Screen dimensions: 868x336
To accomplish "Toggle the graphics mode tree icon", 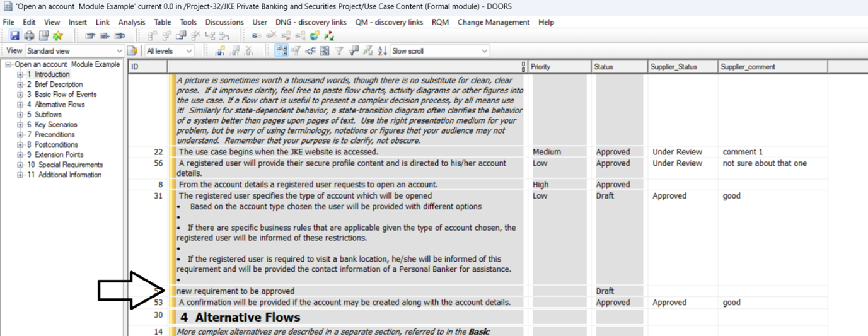I will [310, 51].
